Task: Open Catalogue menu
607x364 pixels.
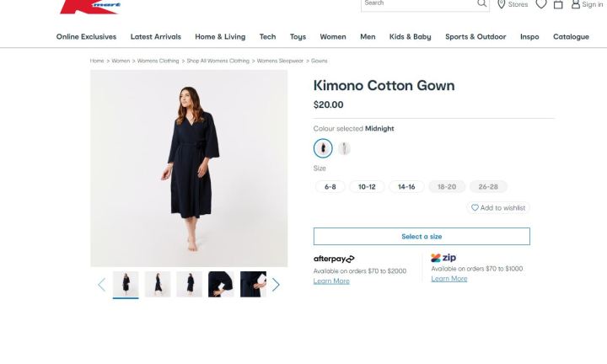Action: tap(571, 37)
